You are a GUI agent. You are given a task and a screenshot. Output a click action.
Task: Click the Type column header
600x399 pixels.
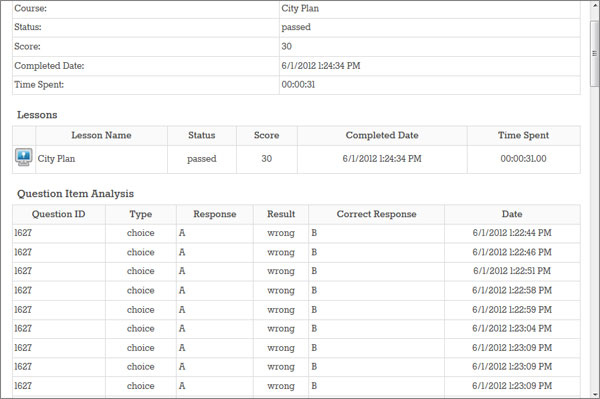(x=140, y=214)
